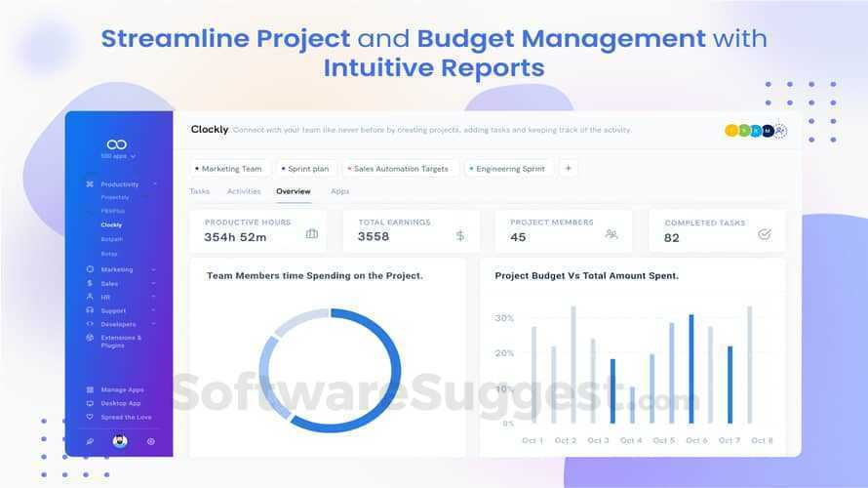Switch to the Overview tab
The height and width of the screenshot is (488, 868).
294,191
